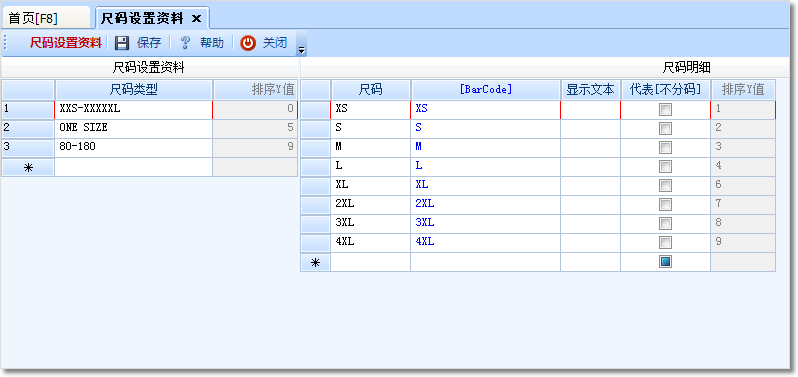Click row header 1 in size types

(28, 109)
